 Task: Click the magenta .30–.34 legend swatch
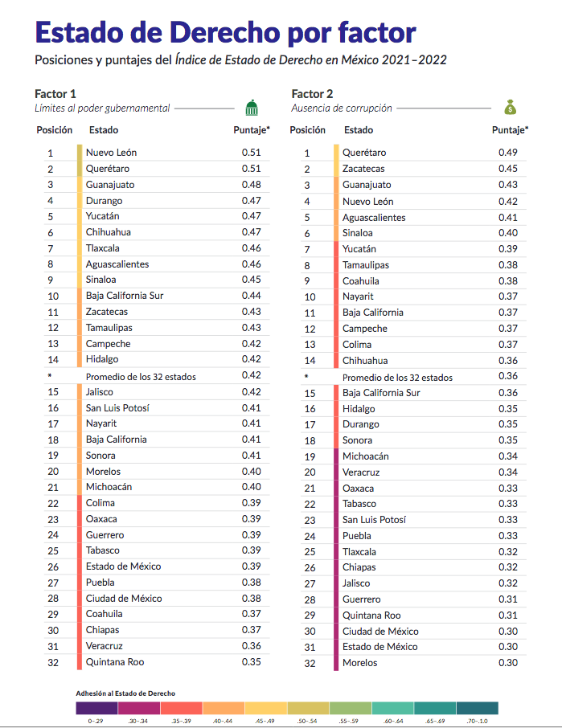[x=138, y=708]
